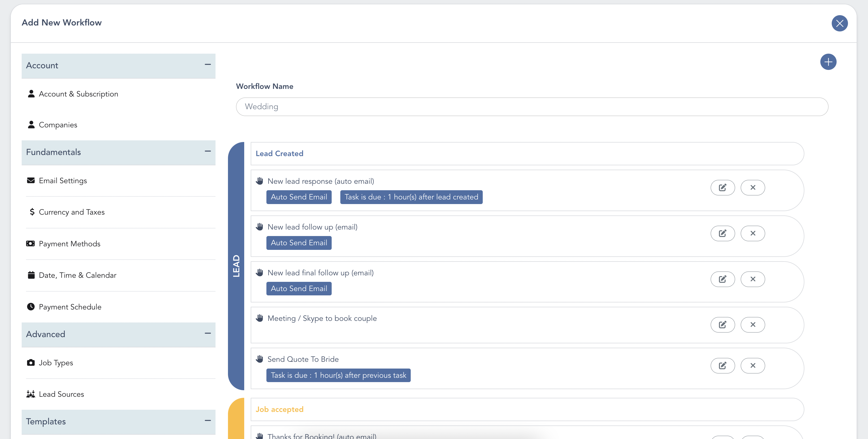868x439 pixels.
Task: Click hand handle of New lead final follow up
Action: (x=259, y=272)
